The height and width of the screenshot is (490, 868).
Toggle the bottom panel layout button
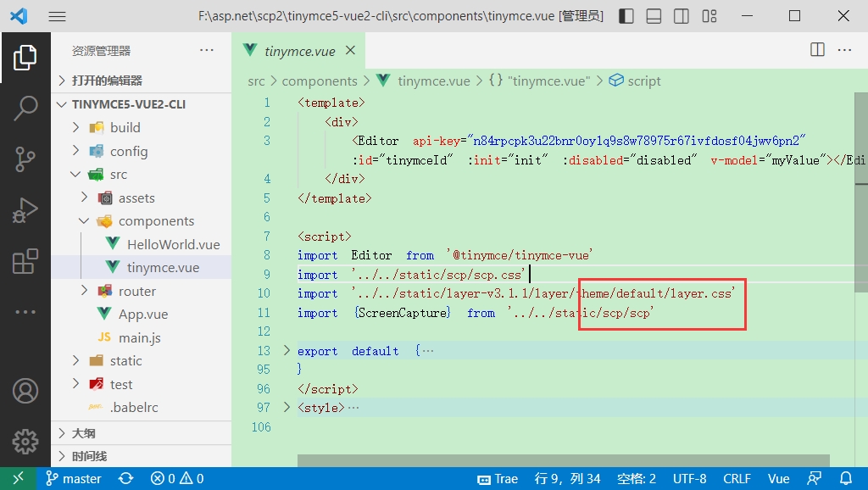(x=654, y=16)
